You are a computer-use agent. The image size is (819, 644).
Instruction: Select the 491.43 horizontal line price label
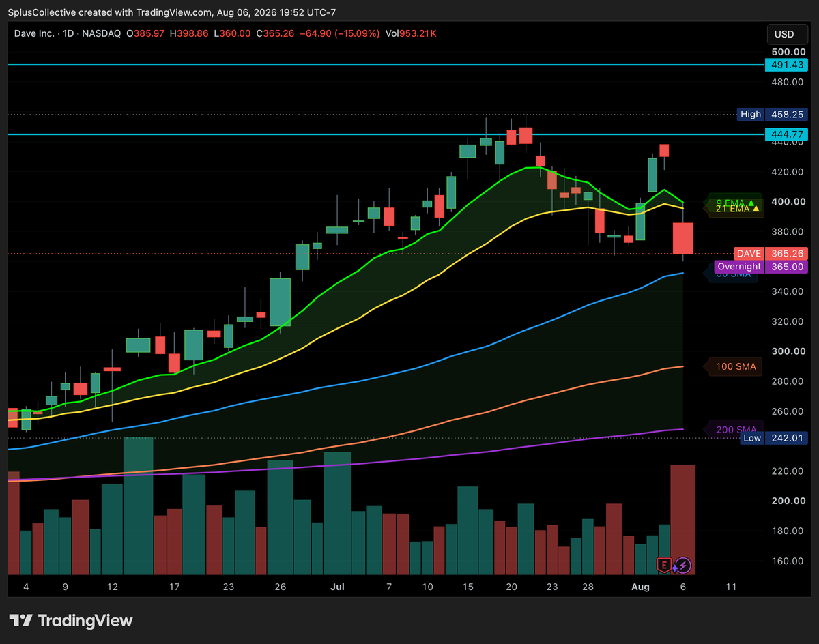(x=785, y=65)
